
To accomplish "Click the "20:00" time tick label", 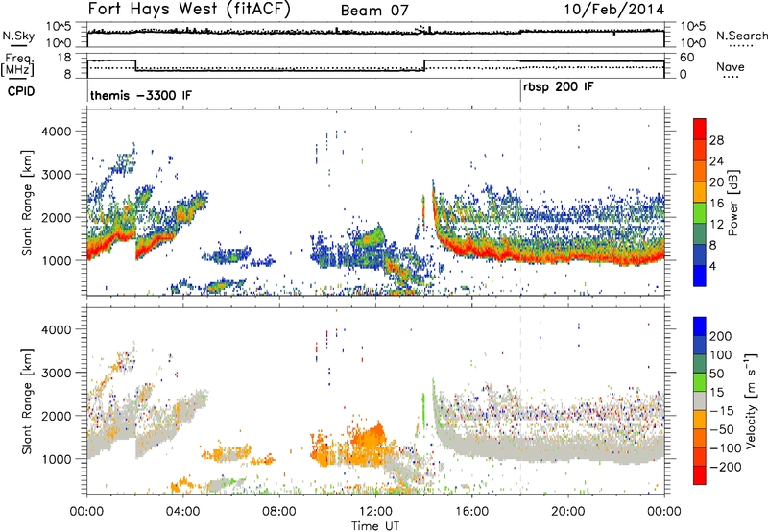I will [x=567, y=512].
